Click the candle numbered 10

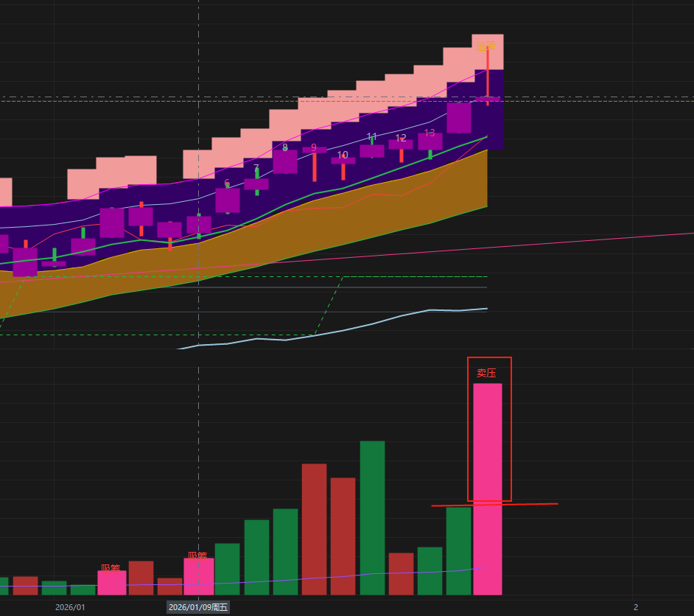pos(343,161)
